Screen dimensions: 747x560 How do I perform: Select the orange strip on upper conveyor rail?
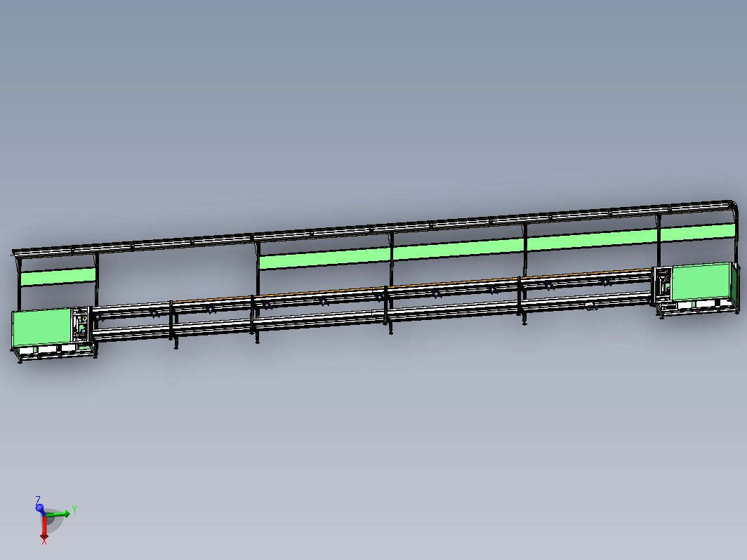pyautogui.click(x=410, y=285)
